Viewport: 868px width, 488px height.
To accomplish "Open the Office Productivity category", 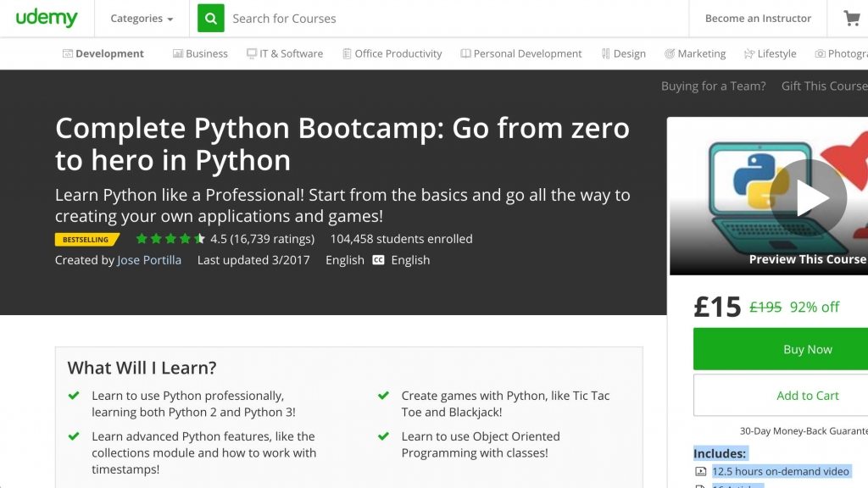I will click(x=398, y=53).
